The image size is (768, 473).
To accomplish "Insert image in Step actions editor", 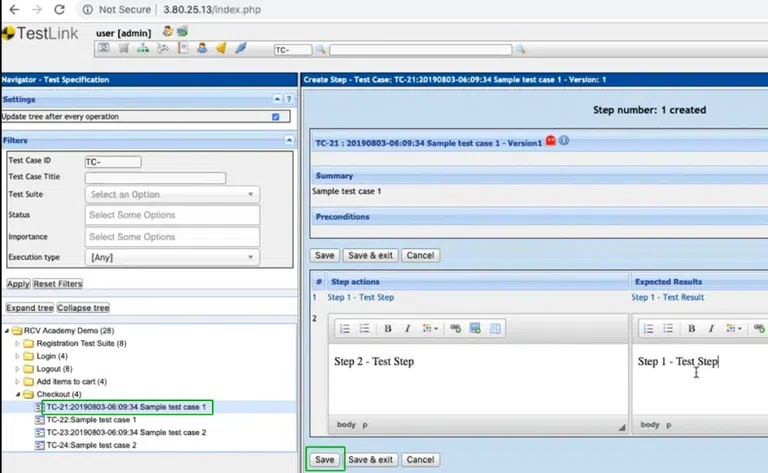I will 475,329.
